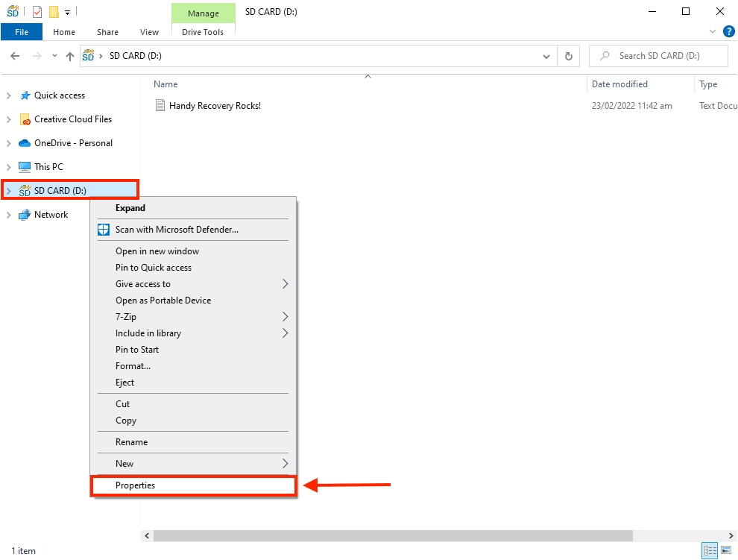Image resolution: width=738 pixels, height=560 pixels.
Task: Select the Handy Recovery Rocks! file
Action: pos(215,105)
